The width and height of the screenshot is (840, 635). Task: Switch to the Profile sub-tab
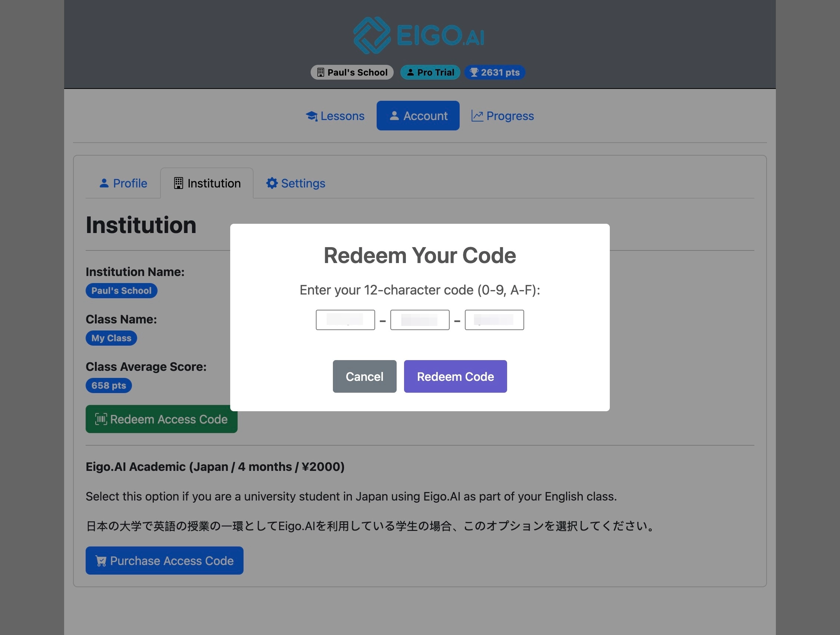tap(123, 183)
